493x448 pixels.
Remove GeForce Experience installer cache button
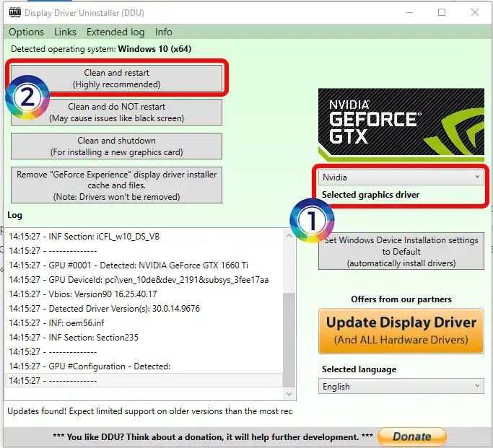click(116, 185)
